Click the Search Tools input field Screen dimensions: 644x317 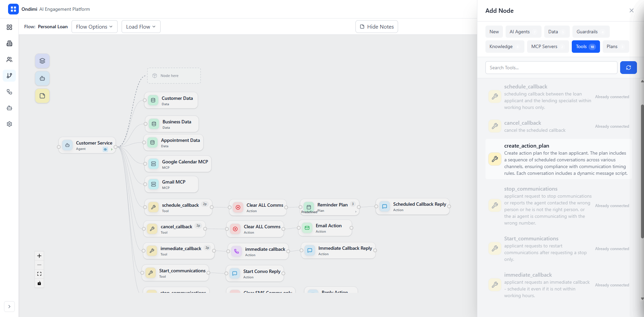click(x=551, y=68)
